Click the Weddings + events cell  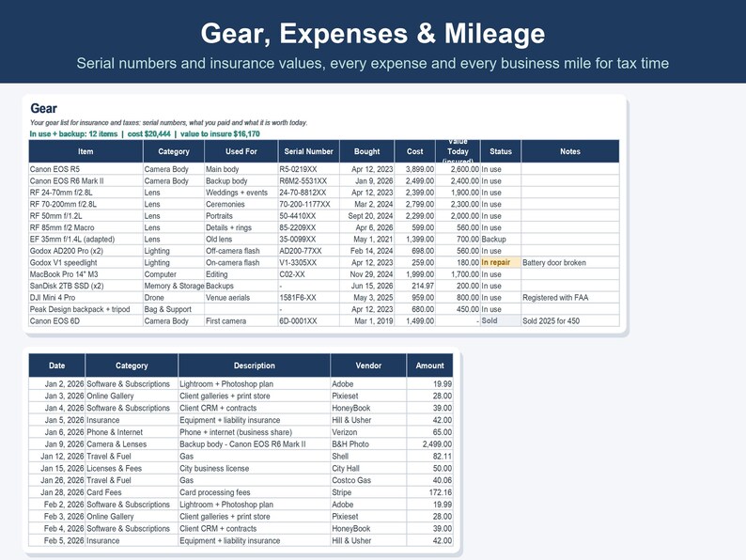point(241,193)
